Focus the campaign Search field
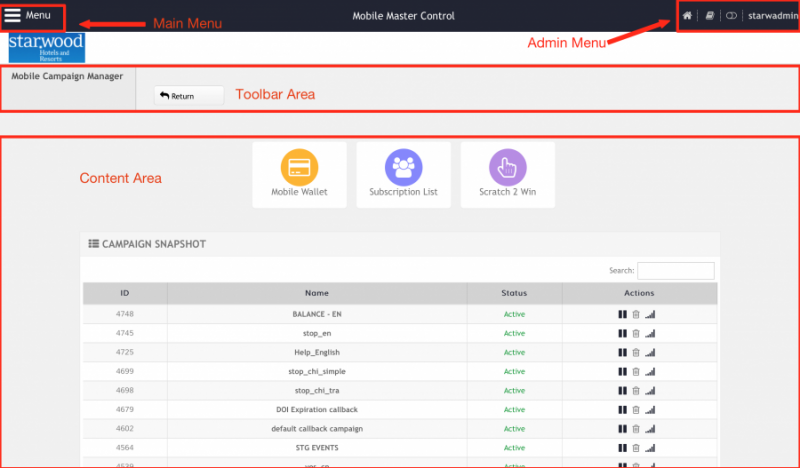 [675, 271]
